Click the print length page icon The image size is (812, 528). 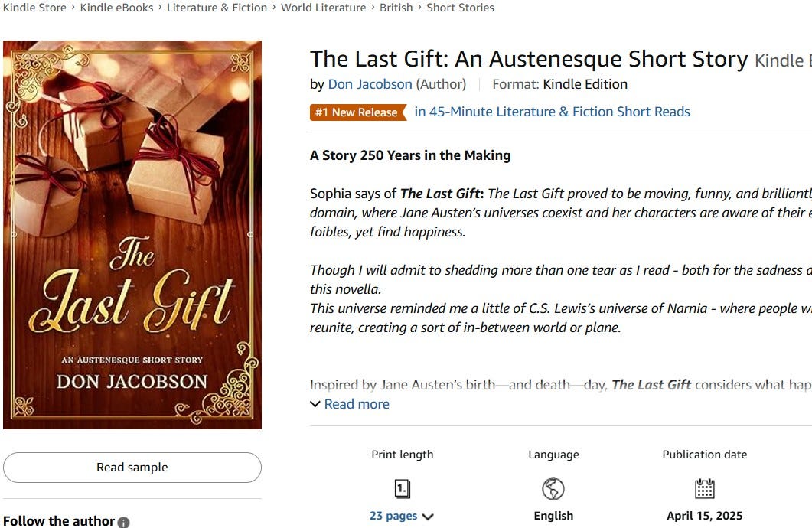click(x=403, y=489)
